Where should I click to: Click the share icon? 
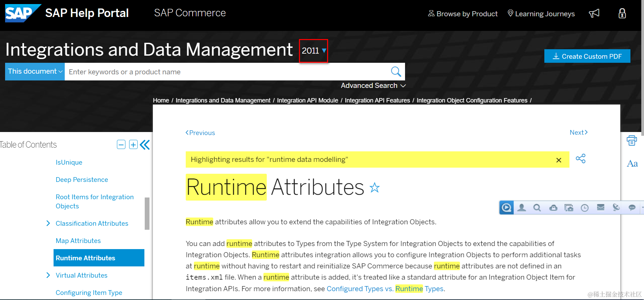click(x=581, y=158)
